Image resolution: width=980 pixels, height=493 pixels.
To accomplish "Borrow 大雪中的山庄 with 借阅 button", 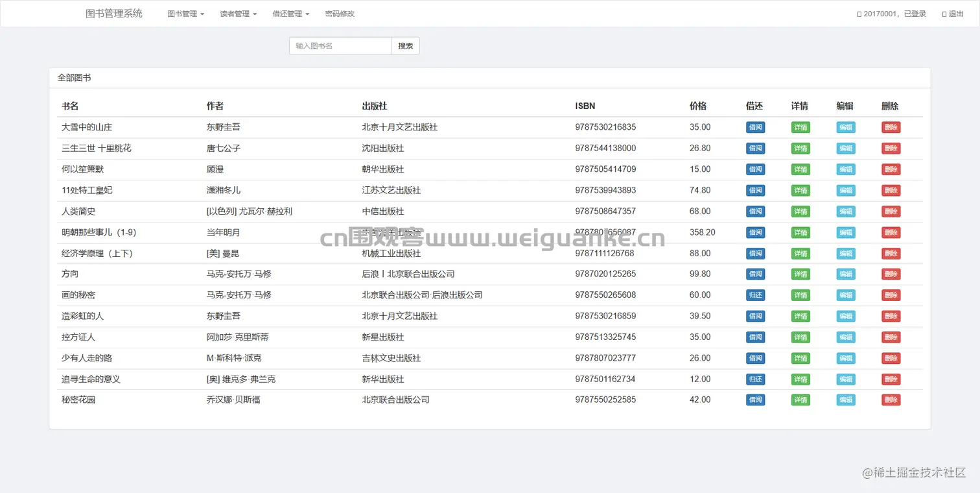I will tap(755, 128).
